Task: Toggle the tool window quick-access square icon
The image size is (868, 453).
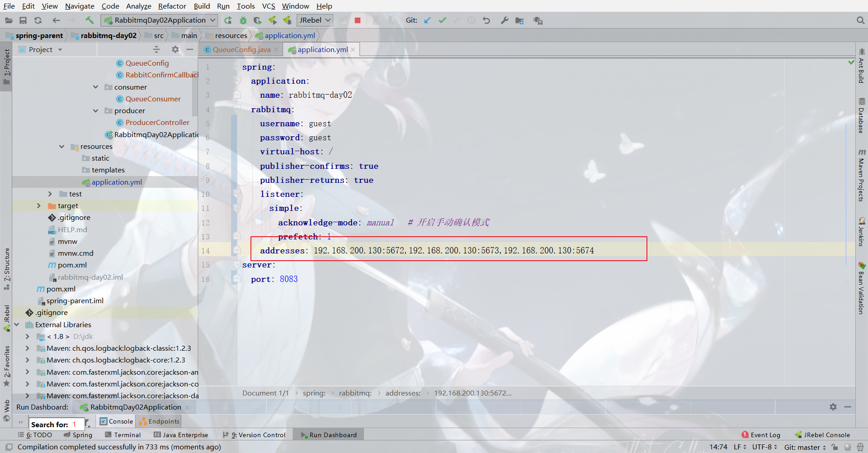Action: [9, 447]
